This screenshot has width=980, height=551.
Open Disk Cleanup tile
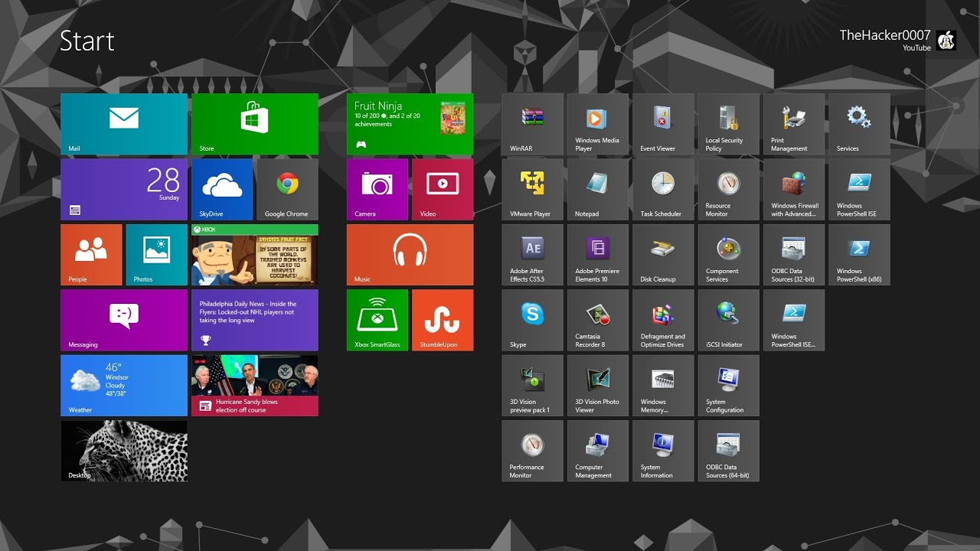pos(663,255)
